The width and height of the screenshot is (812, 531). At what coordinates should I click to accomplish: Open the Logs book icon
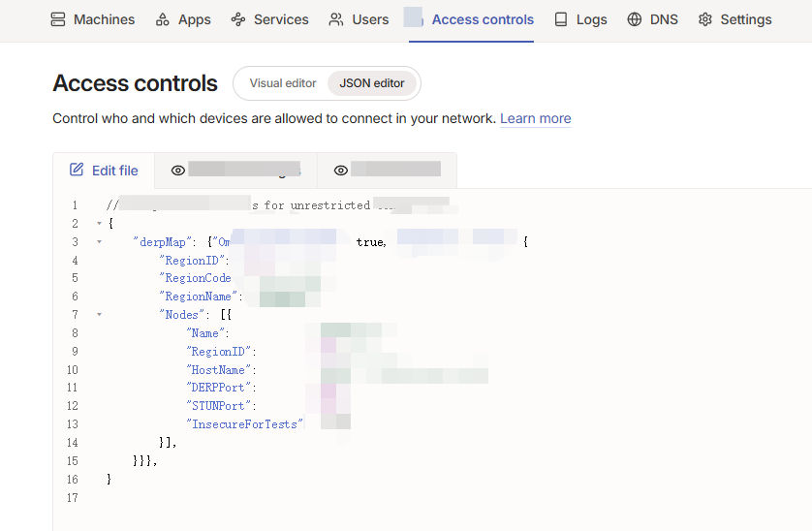tap(561, 19)
